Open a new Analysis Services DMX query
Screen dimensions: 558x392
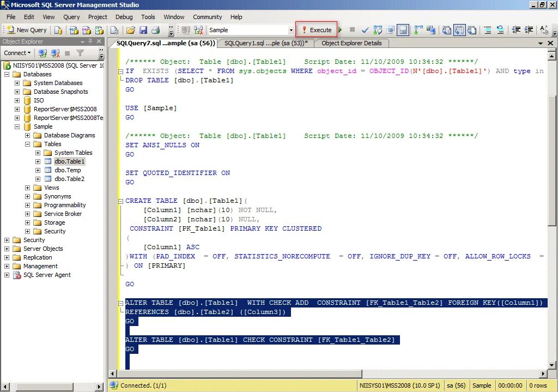[87, 31]
